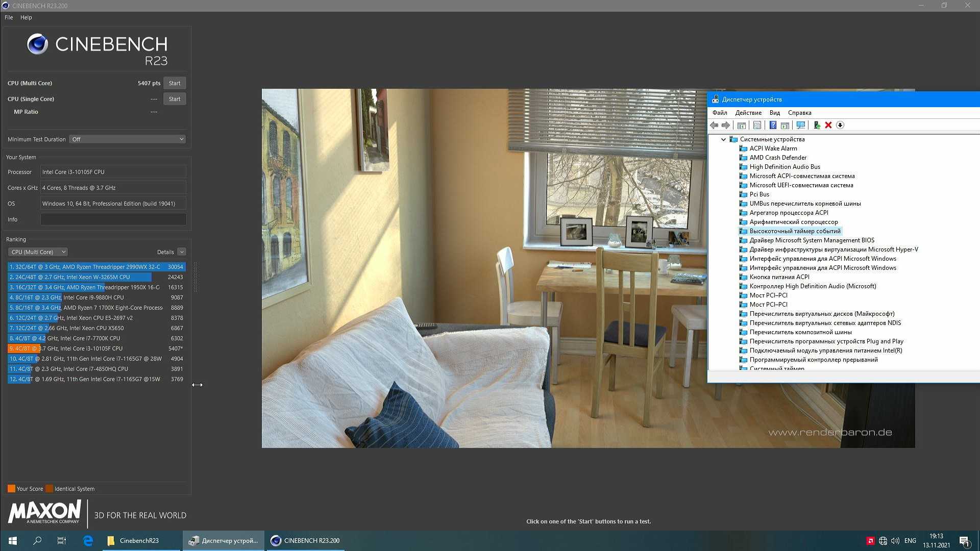The image size is (980, 551).
Task: Open Microsoft Edge from the taskbar
Action: point(88,541)
